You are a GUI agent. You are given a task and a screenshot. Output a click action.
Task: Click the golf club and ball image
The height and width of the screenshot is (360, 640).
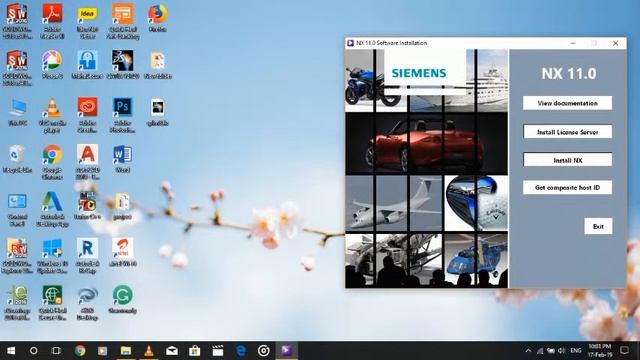coord(476,203)
